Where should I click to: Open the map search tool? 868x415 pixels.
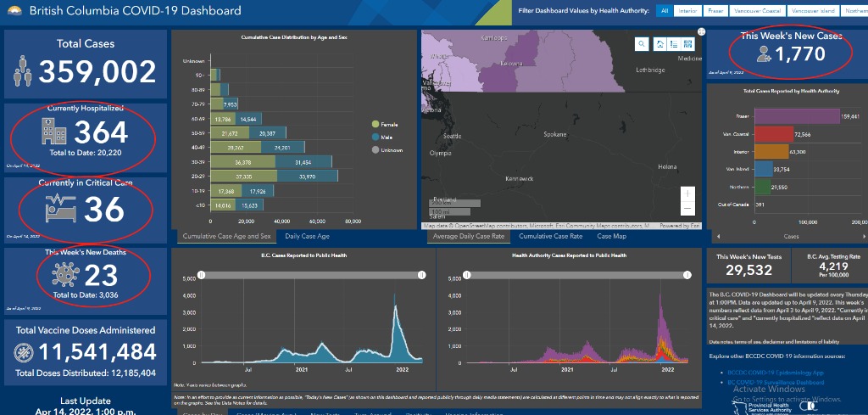(x=642, y=44)
